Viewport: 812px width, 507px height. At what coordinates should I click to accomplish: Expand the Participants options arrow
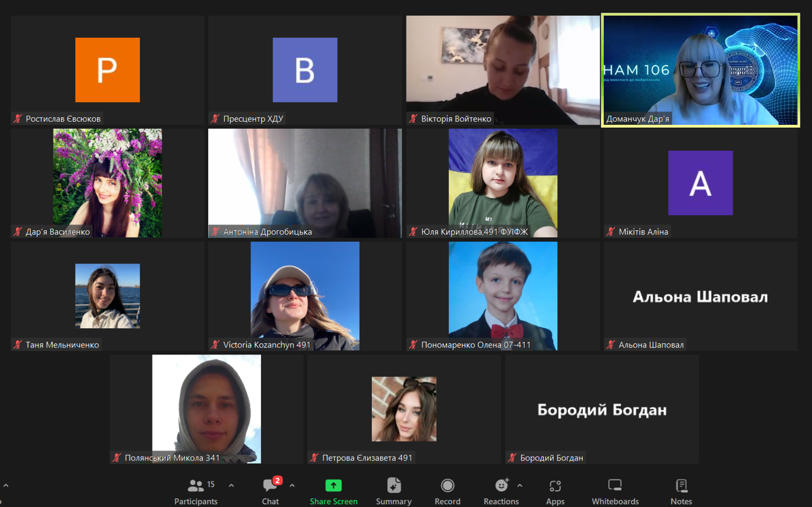(x=231, y=486)
